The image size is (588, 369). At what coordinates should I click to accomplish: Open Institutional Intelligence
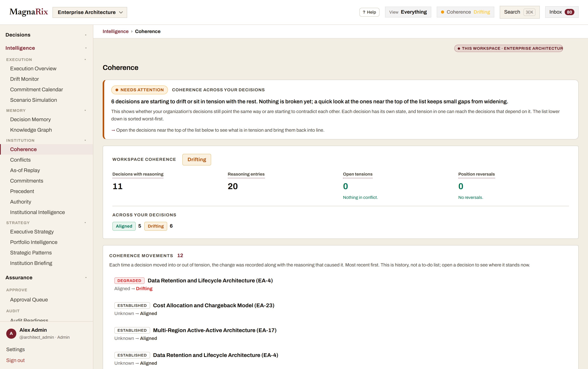coord(37,212)
